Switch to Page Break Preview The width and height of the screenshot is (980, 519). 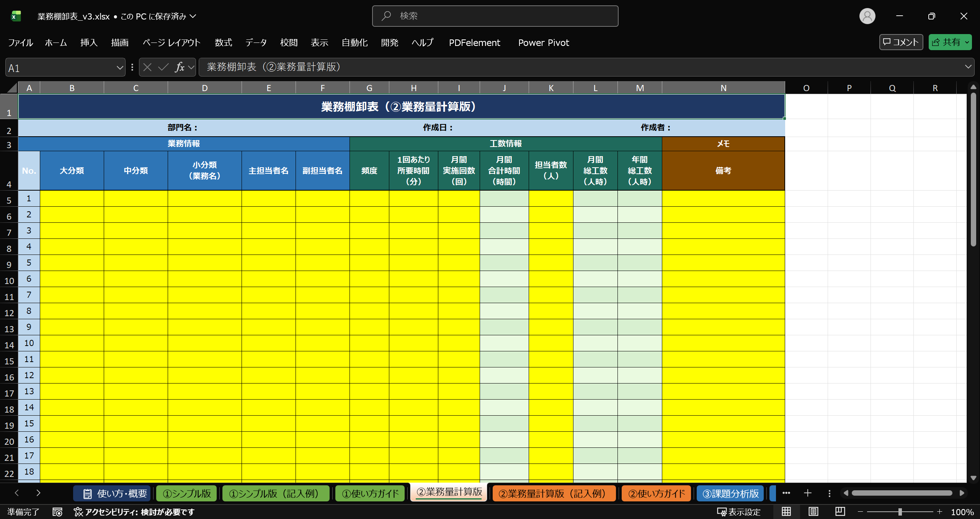(840, 512)
